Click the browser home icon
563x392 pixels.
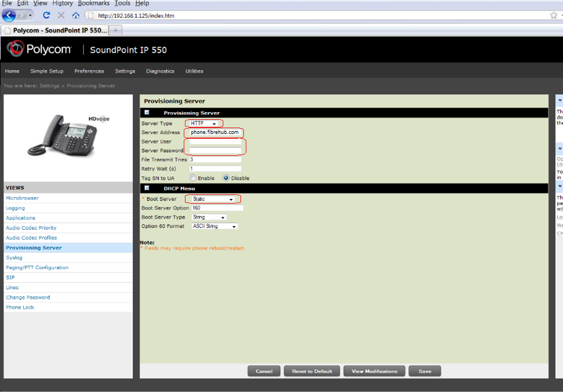[76, 15]
